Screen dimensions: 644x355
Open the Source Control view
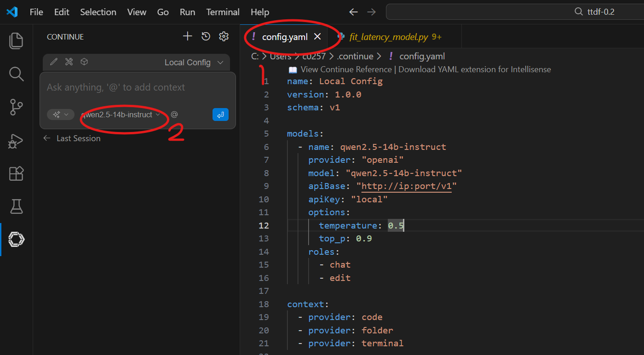pos(16,107)
